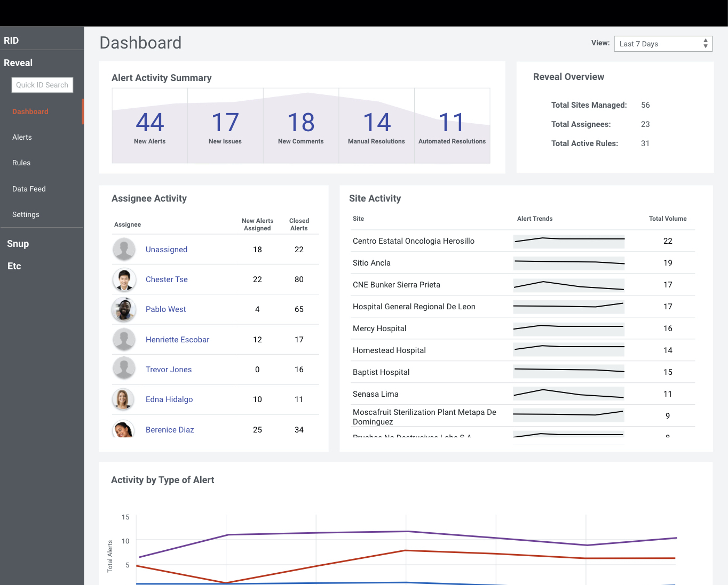Viewport: 728px width, 585px height.
Task: Expand the Etc section in sidebar
Action: click(x=14, y=266)
